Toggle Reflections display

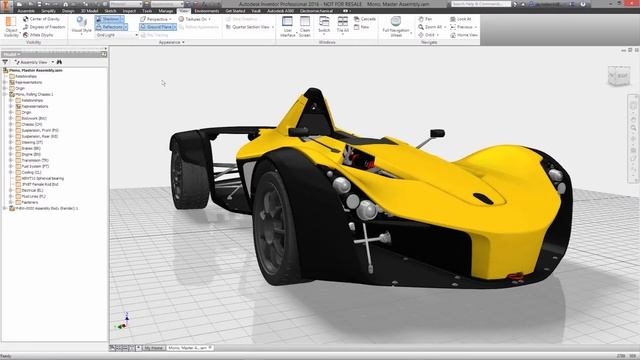pyautogui.click(x=109, y=27)
